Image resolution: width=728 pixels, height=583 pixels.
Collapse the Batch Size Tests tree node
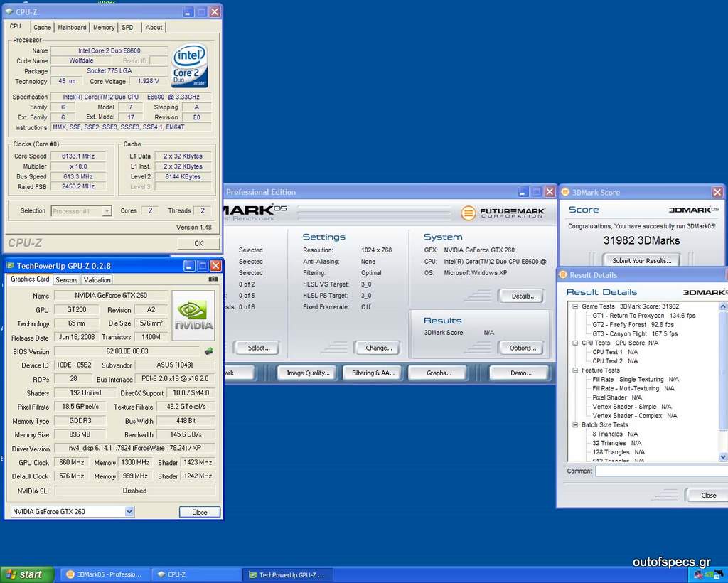(x=575, y=425)
